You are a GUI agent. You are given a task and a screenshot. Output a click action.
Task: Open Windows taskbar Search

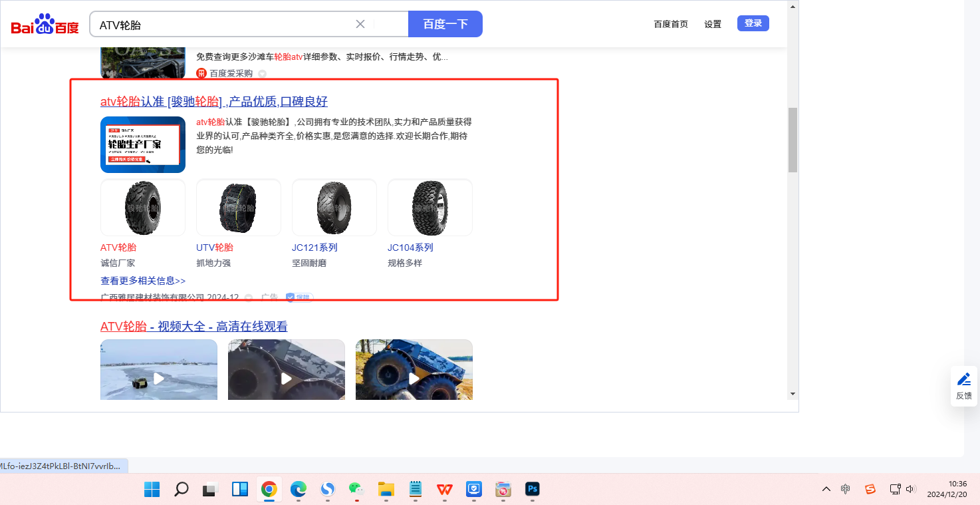[181, 490]
